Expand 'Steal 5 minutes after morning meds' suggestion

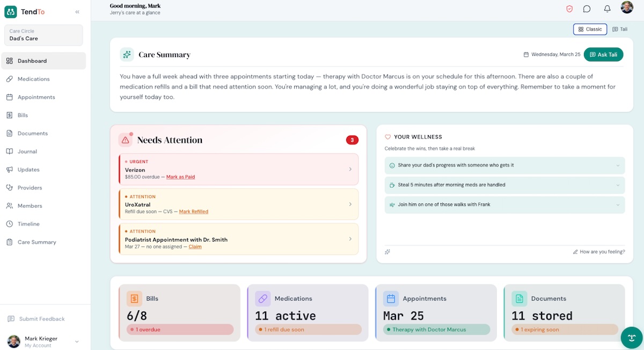504,184
